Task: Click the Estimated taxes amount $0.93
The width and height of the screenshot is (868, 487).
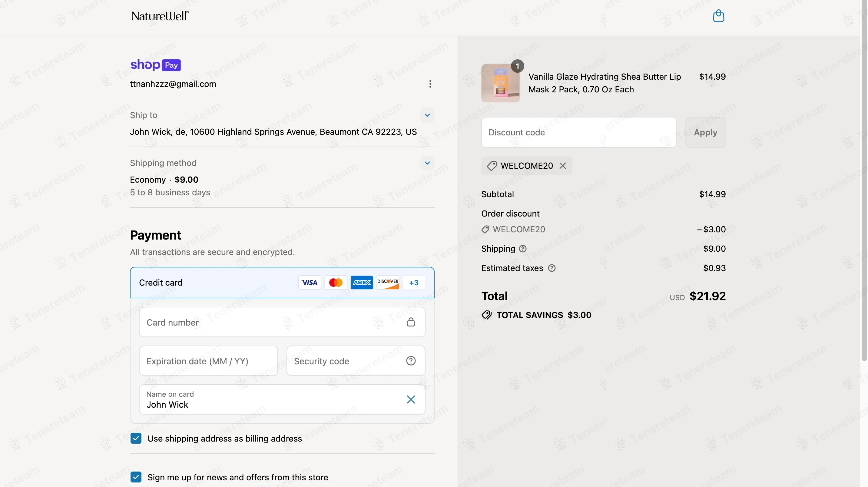Action: pos(714,268)
